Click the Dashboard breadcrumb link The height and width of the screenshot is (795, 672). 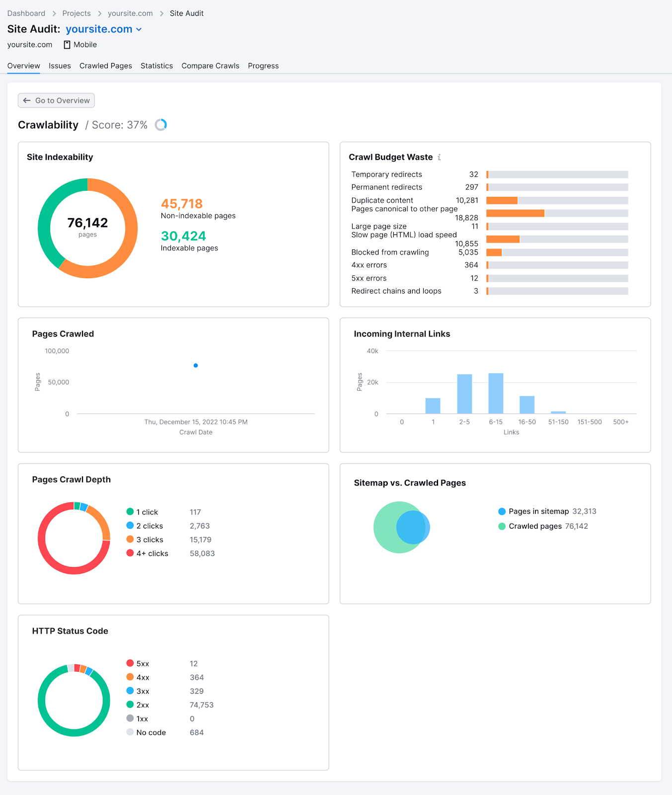pos(26,13)
